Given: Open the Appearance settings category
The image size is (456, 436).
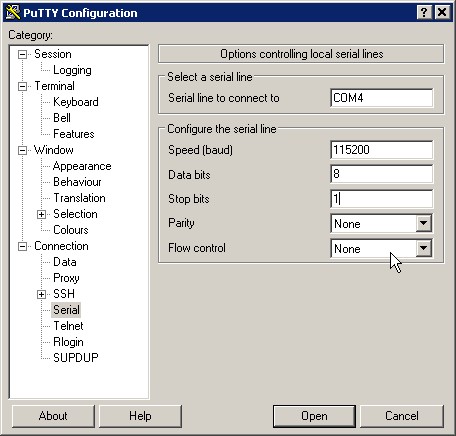Looking at the screenshot, I should (82, 166).
